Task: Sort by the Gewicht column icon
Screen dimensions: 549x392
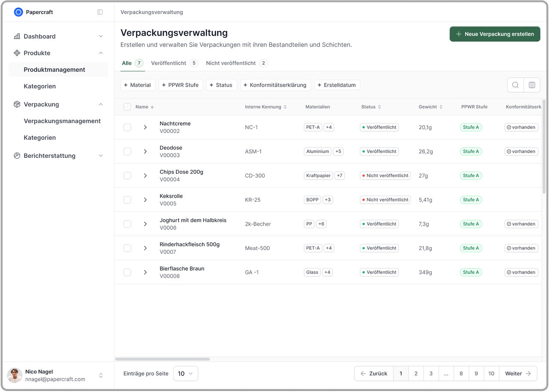Action: 441,107
